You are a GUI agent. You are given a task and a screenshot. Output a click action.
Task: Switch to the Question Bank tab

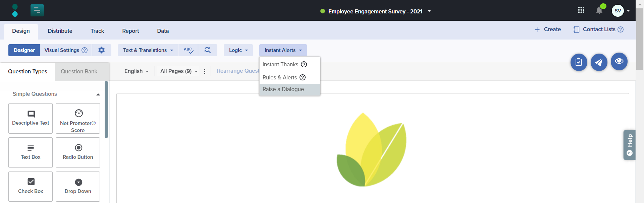tap(79, 72)
